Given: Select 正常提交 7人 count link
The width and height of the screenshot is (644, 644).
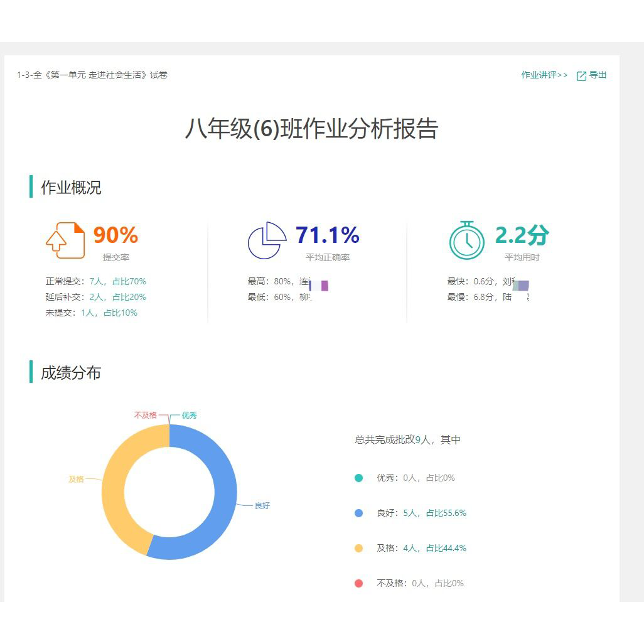Looking at the screenshot, I should 96,282.
